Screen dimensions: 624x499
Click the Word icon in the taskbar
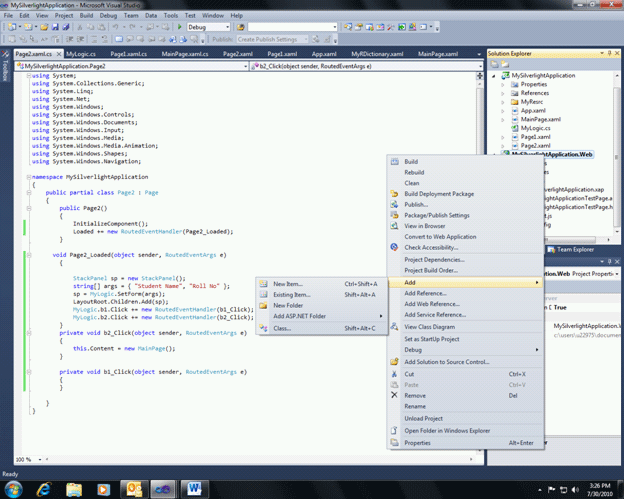coord(194,489)
